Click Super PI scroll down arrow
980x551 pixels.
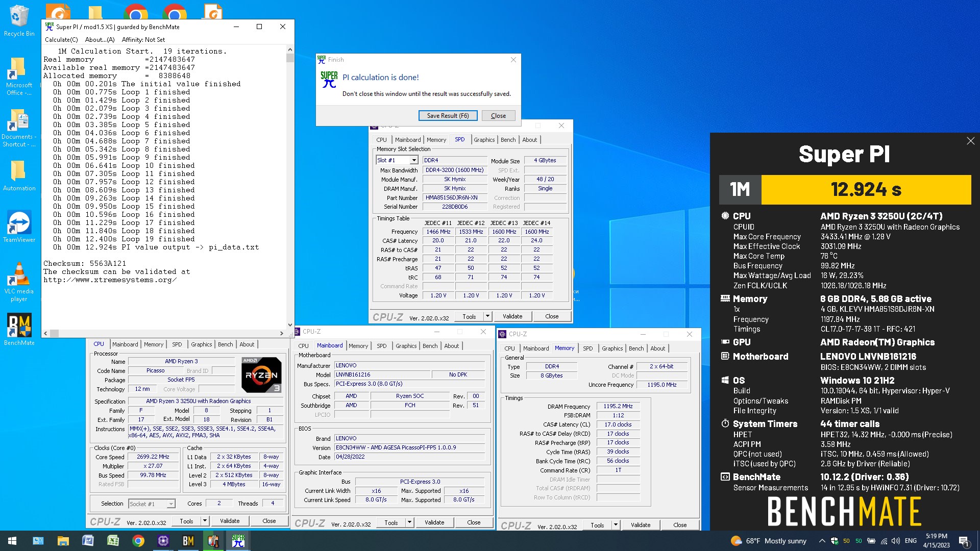(290, 324)
